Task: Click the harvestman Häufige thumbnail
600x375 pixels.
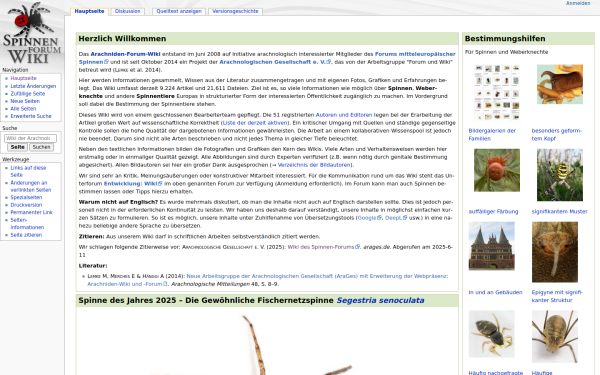Action: (x=554, y=336)
